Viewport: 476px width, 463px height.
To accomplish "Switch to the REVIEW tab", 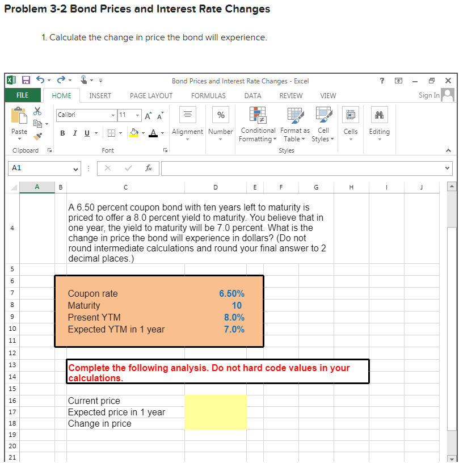I will tap(291, 96).
